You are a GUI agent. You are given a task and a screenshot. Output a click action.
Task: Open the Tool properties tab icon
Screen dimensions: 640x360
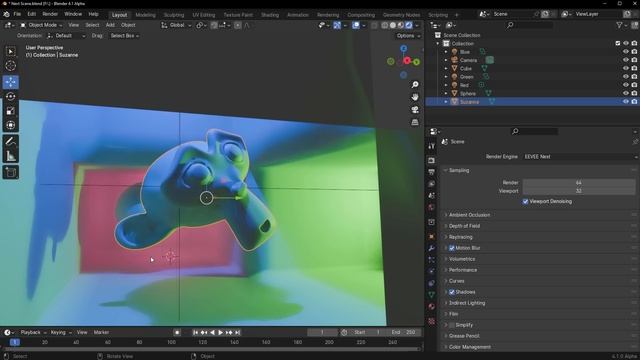pyautogui.click(x=431, y=146)
